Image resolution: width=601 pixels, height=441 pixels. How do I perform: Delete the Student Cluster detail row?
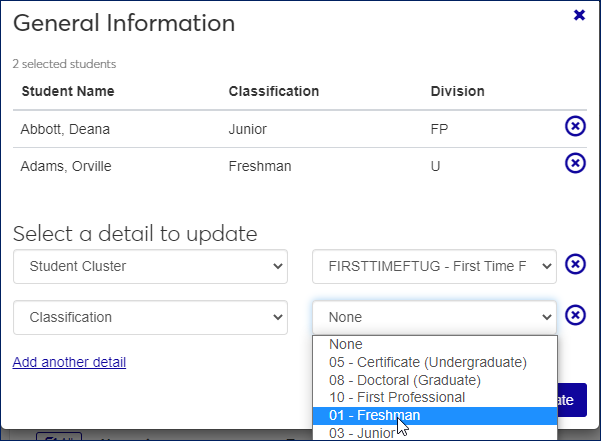pos(575,265)
